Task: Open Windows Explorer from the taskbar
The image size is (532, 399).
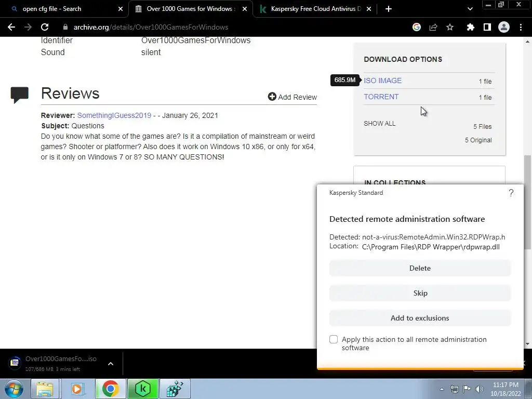Action: tap(45, 389)
